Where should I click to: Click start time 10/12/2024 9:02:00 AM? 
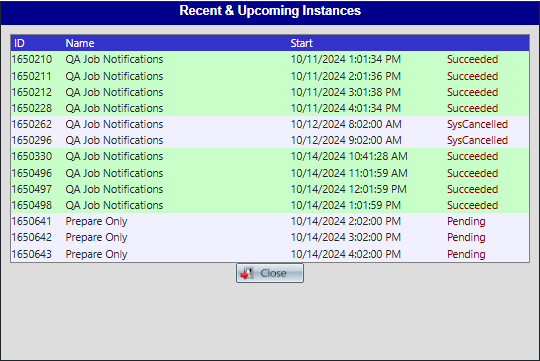(346, 140)
